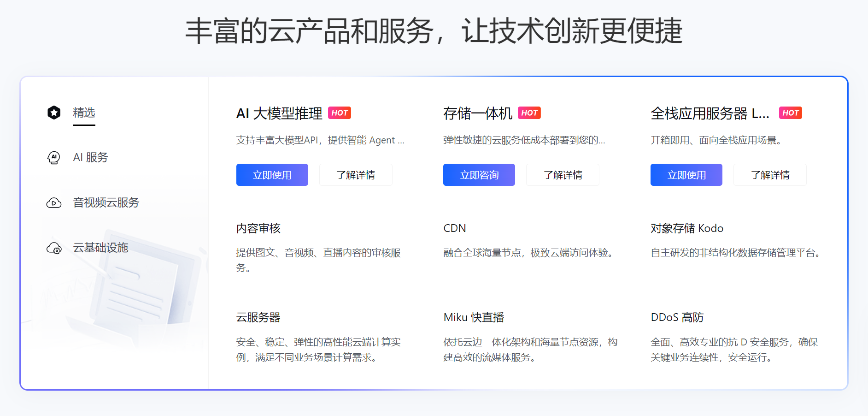
Task: Open the CDN product link
Action: coord(455,228)
